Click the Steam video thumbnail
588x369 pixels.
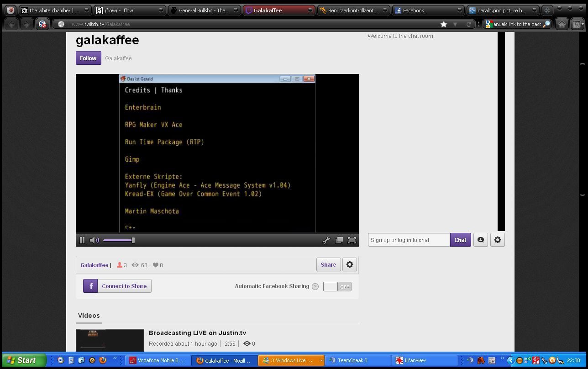point(110,340)
